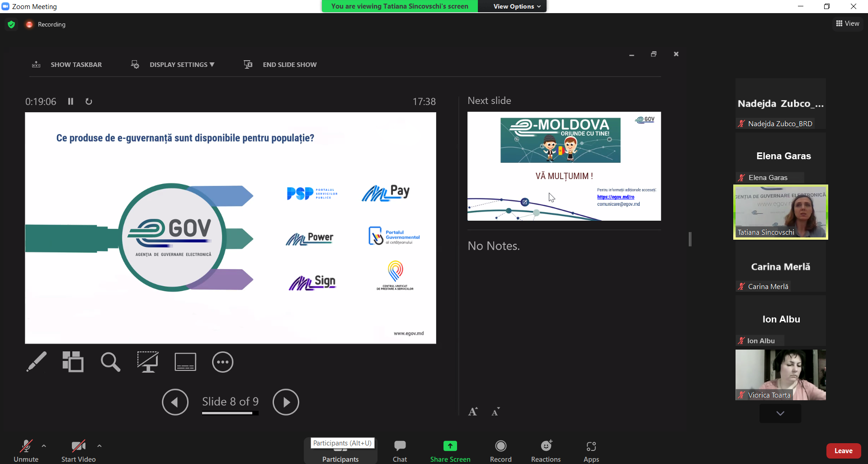Viewport: 868px width, 464px height.
Task: Open more slide show options ellipsis
Action: 222,362
